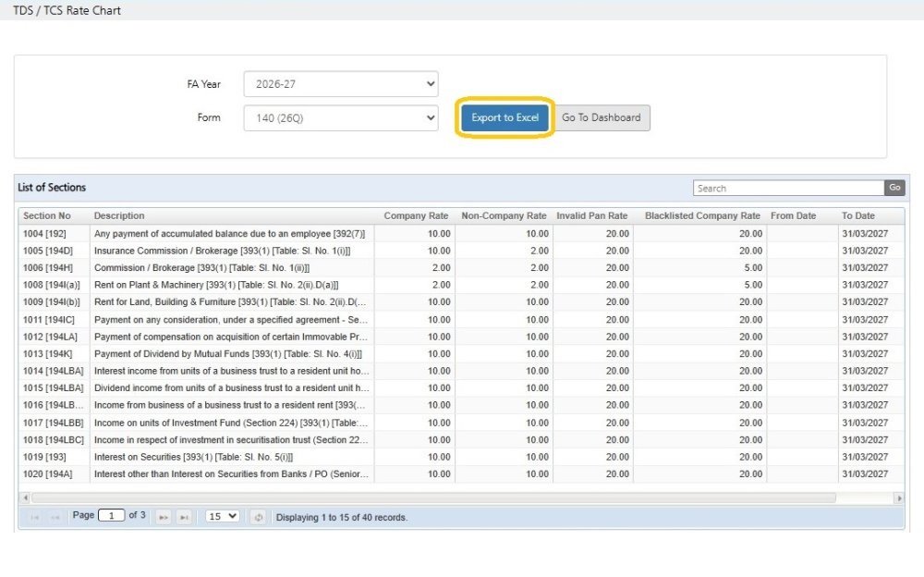The height and width of the screenshot is (577, 924).
Task: Select row 1013 [194K]
Action: pyautogui.click(x=461, y=354)
